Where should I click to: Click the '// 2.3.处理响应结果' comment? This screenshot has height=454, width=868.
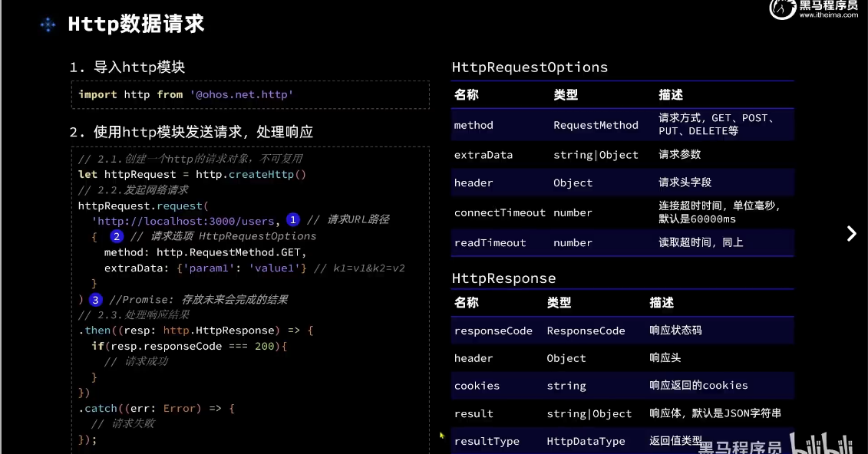click(134, 315)
